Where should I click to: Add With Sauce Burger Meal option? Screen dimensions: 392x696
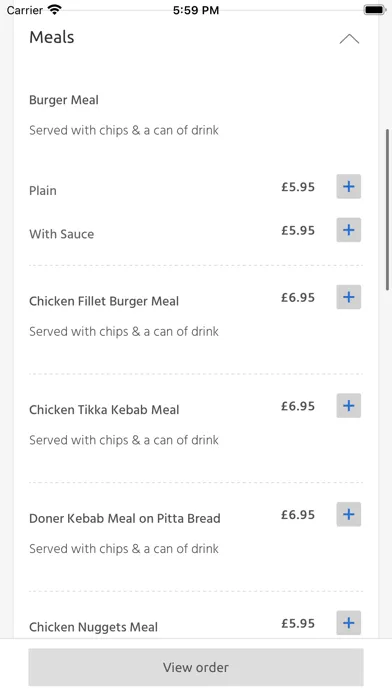click(x=348, y=230)
